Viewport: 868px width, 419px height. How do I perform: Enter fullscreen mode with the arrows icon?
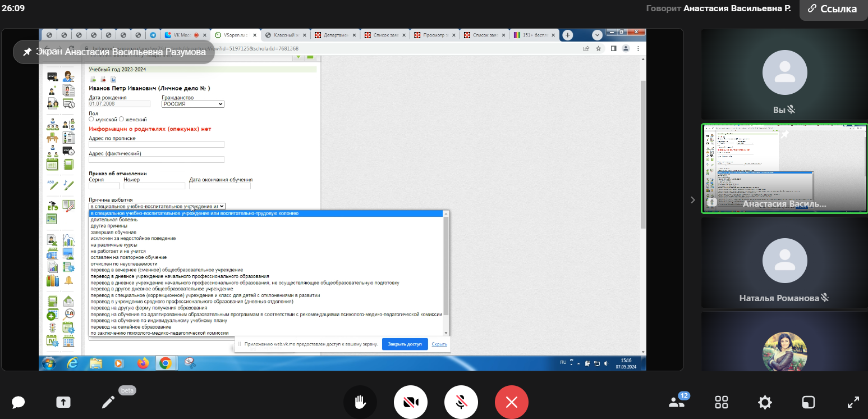click(x=853, y=402)
